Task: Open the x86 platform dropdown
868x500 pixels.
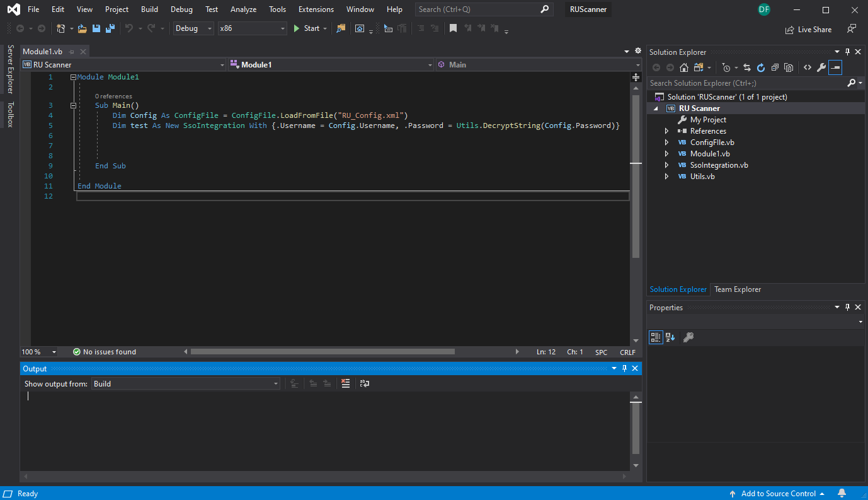Action: coord(252,28)
